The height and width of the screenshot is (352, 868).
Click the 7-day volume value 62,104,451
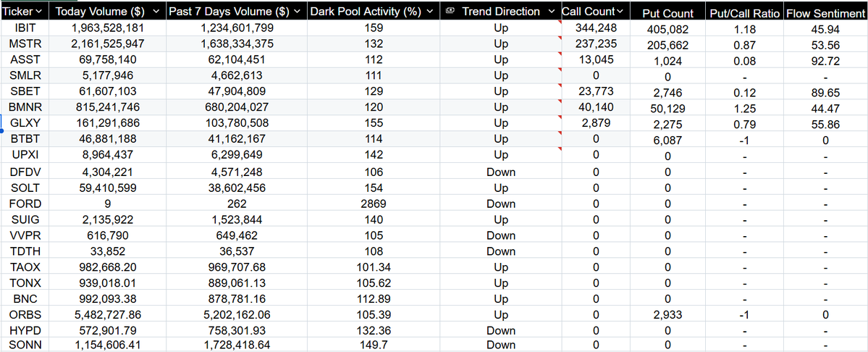[237, 59]
